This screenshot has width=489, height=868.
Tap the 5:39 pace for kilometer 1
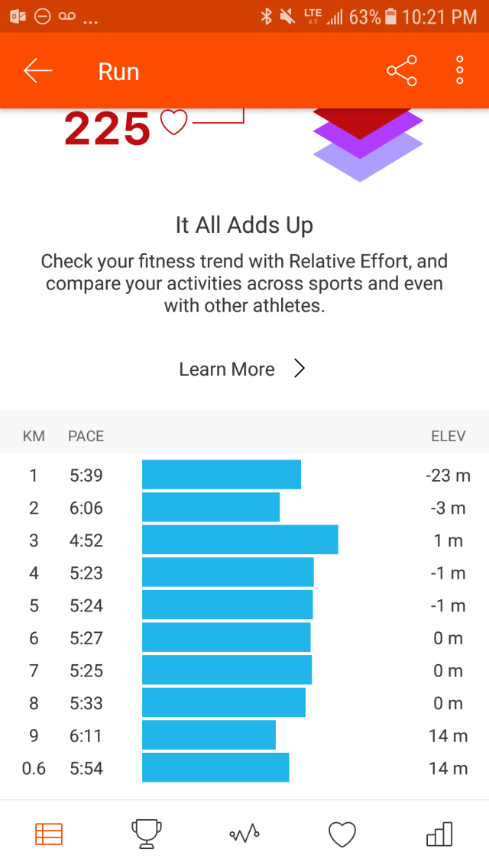coord(86,476)
